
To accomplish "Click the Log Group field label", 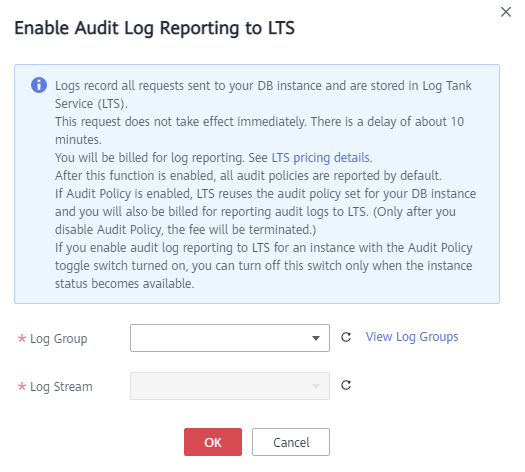I will (59, 339).
